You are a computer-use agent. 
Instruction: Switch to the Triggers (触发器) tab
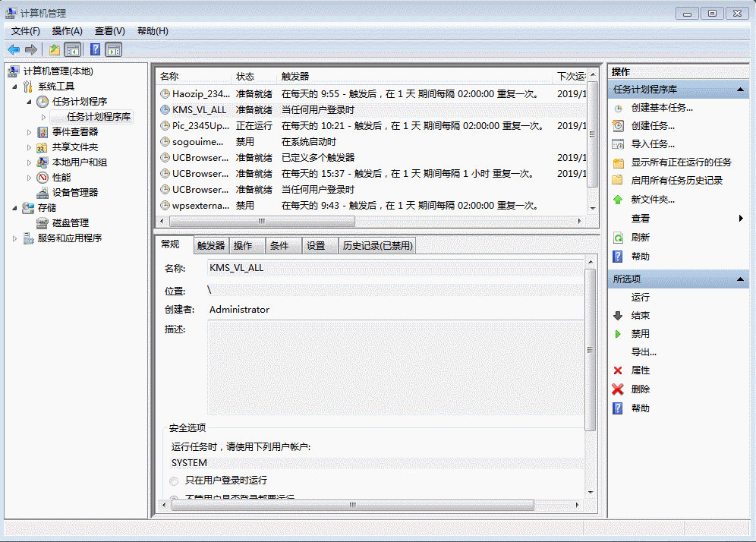(211, 246)
